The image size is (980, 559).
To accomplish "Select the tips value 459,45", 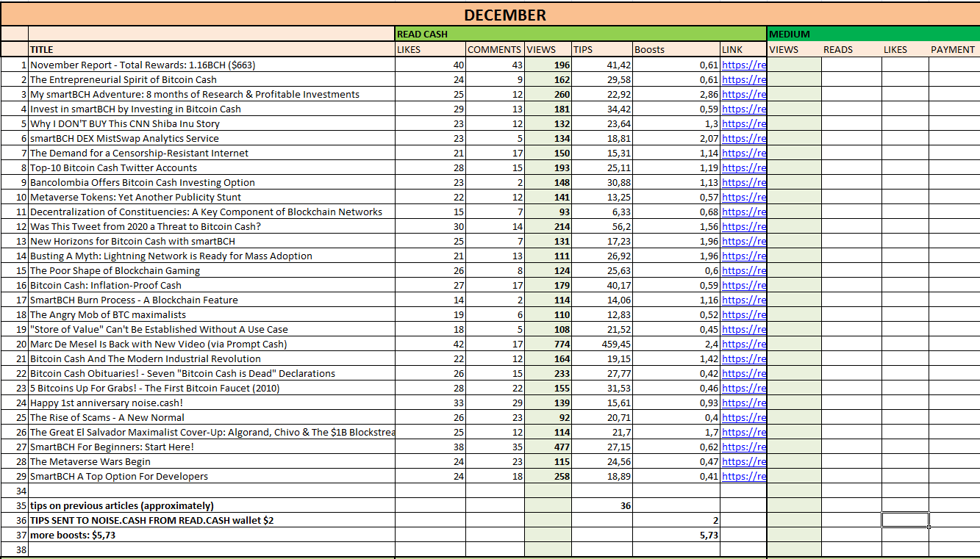I will [602, 344].
